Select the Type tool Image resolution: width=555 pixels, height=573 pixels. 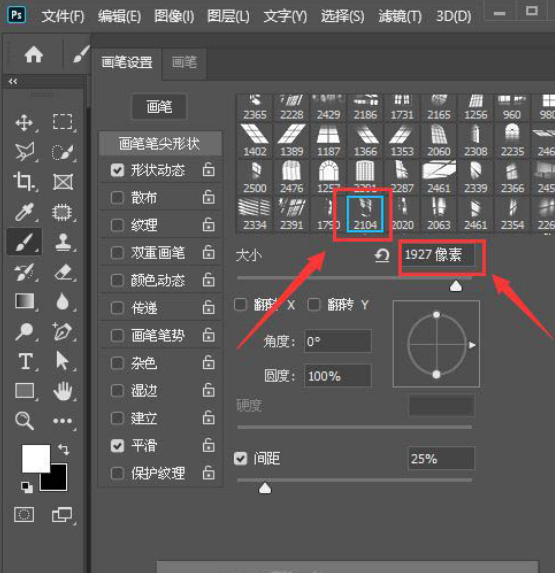(25, 361)
